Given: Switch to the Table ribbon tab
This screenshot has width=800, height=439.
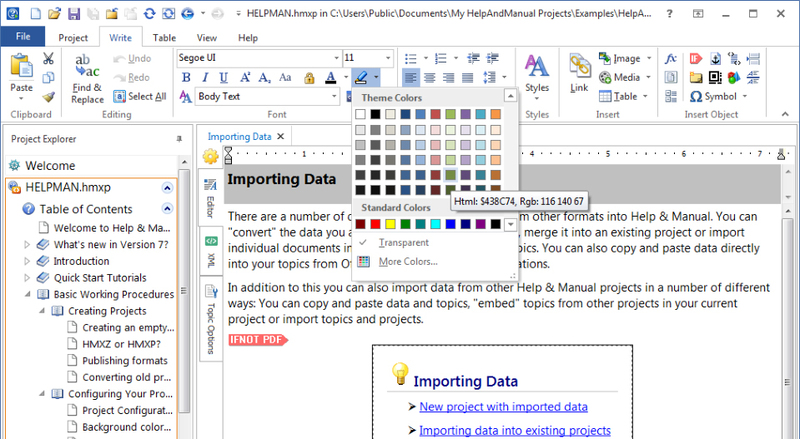Looking at the screenshot, I should [164, 37].
